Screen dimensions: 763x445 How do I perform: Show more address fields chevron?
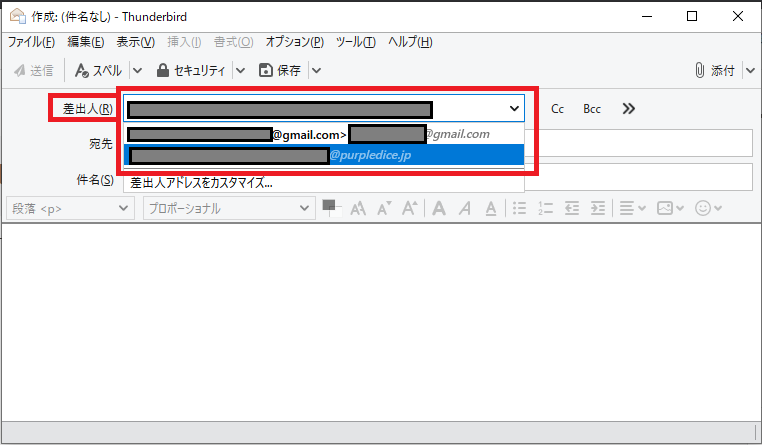click(629, 109)
